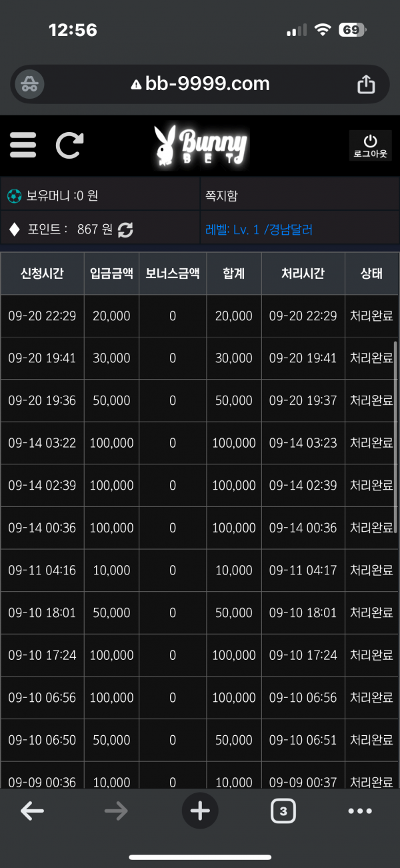Go back with the browser arrow
This screenshot has height=868, width=400.
click(x=32, y=811)
